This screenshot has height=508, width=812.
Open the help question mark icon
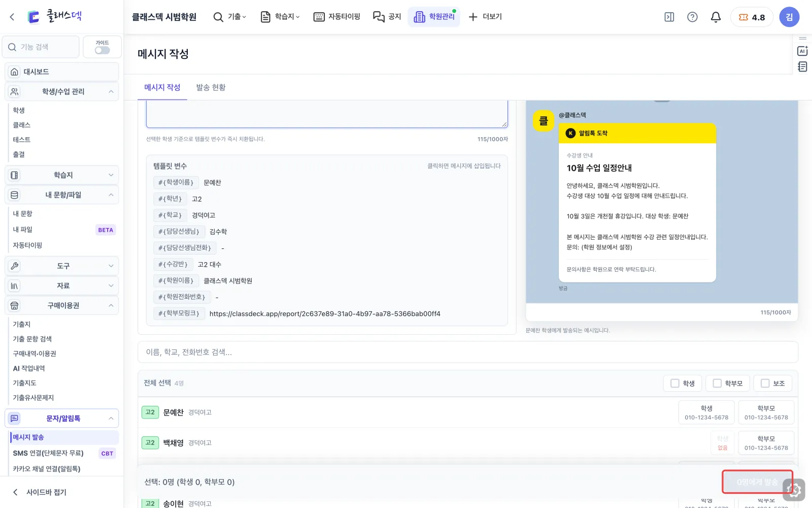(x=692, y=17)
